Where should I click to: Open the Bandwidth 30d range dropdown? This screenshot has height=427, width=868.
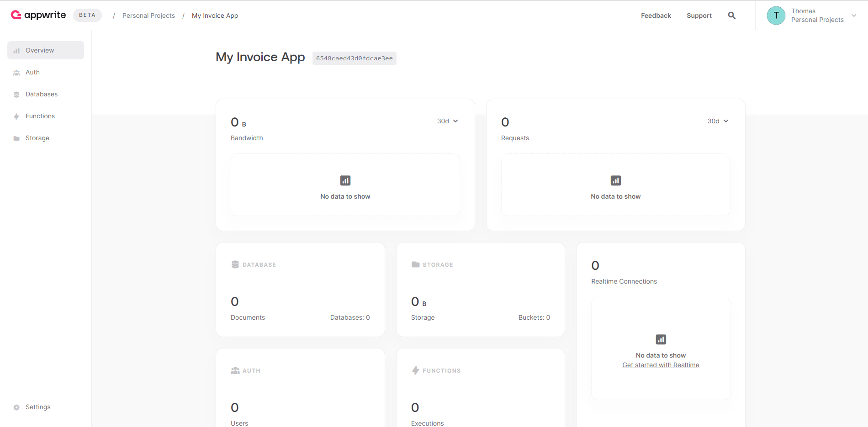448,121
